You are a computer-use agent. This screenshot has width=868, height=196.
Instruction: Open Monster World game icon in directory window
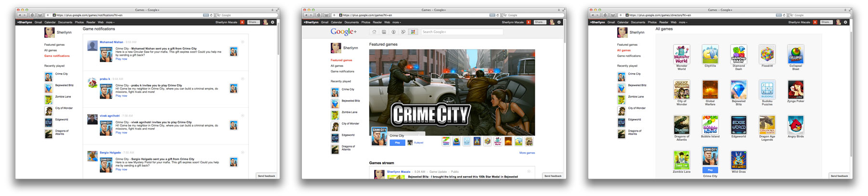click(681, 54)
